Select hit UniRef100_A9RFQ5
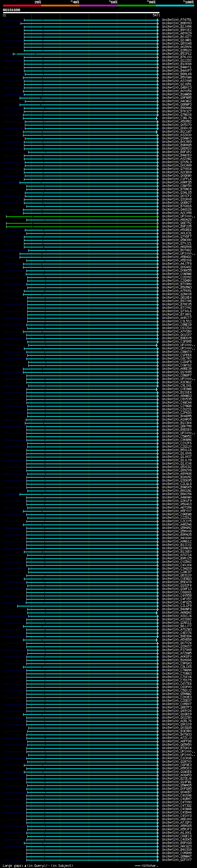Image resolution: width=197 pixels, height=868 pixels. tap(176, 183)
